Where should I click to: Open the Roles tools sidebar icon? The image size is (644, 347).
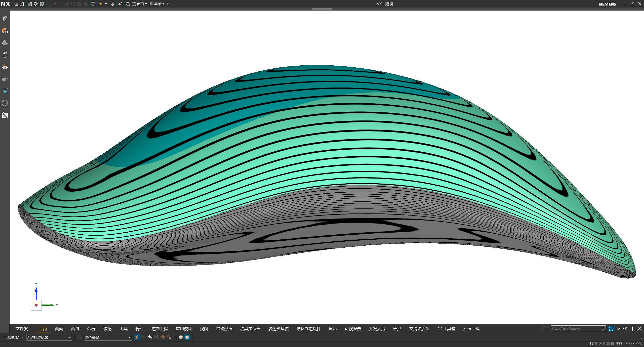5,115
